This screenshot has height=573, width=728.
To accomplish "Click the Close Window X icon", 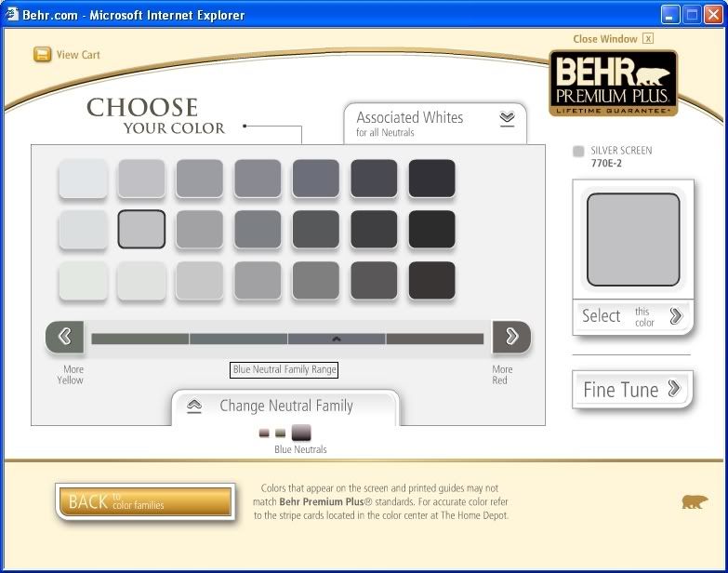I will 648,39.
